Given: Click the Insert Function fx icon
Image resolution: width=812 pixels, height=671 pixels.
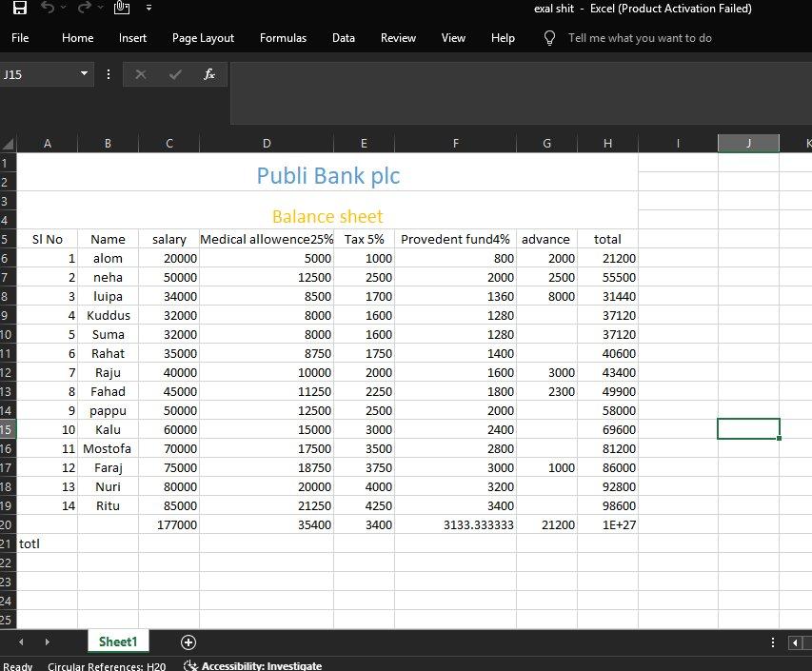Looking at the screenshot, I should (x=208, y=74).
